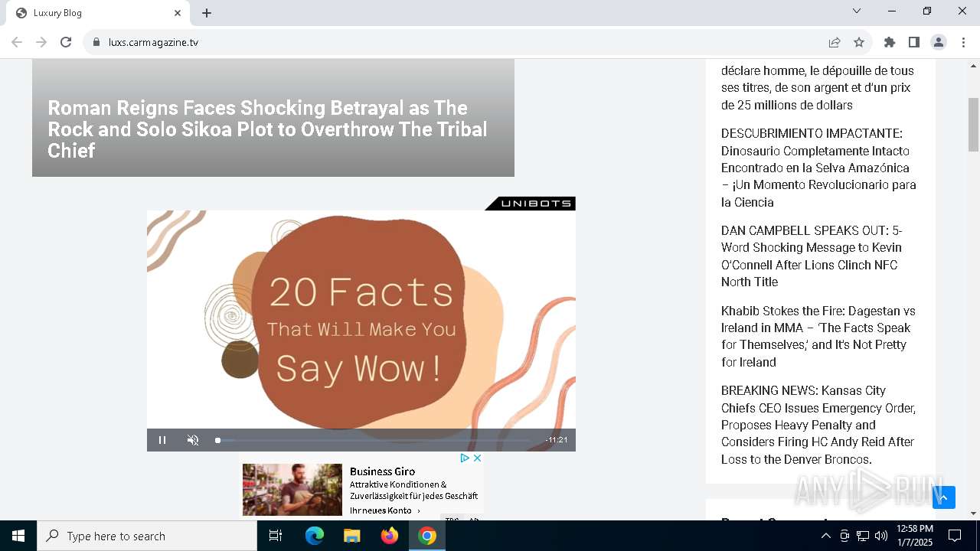
Task: Click the 20 Facts video frame
Action: [361, 320]
